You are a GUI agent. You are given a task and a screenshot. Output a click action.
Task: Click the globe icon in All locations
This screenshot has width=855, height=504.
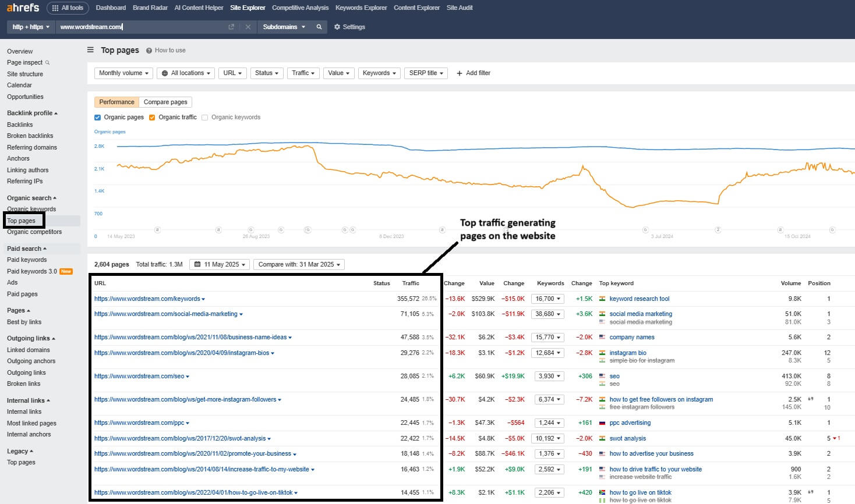(x=165, y=73)
